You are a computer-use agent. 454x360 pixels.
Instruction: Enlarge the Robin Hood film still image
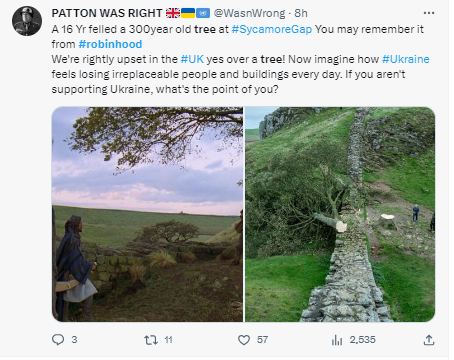[147, 214]
